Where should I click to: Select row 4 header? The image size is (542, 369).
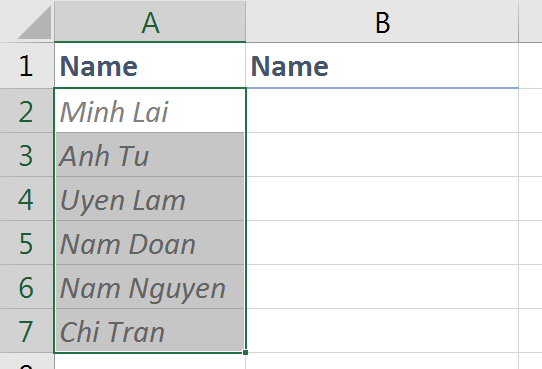tap(27, 199)
